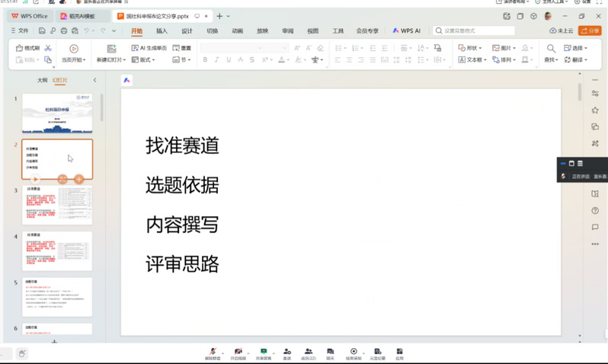The width and height of the screenshot is (608, 364).
Task: Toggle screen sharing in meeting toolbar
Action: pos(263,353)
